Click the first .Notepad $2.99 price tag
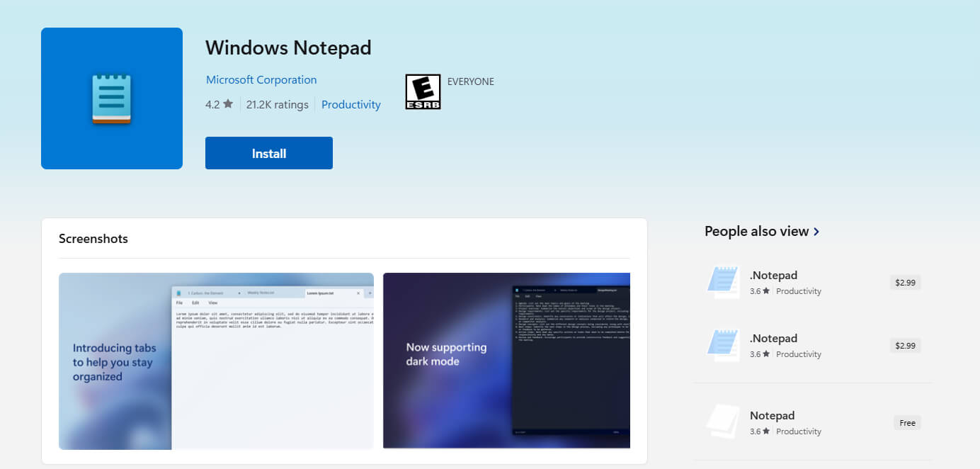The image size is (980, 469). coord(905,282)
